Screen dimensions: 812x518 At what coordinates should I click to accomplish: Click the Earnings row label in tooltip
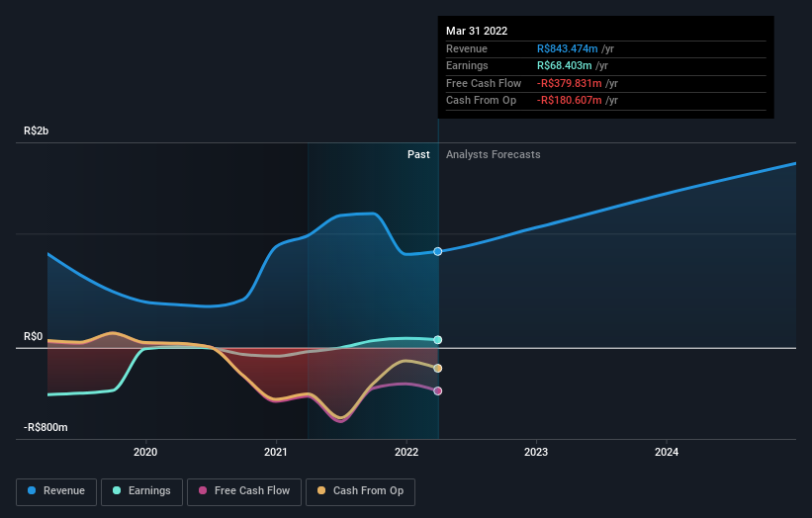tap(467, 65)
